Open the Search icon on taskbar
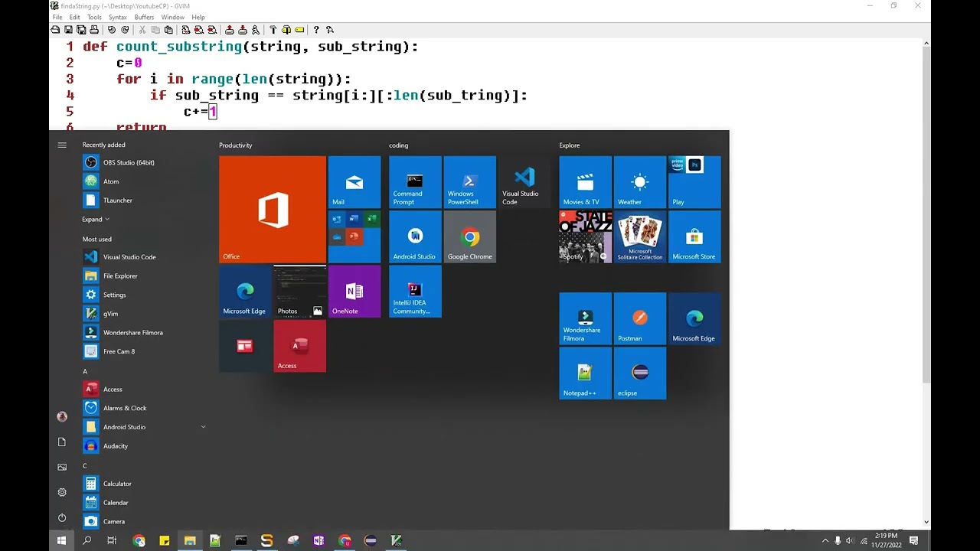This screenshot has width=980, height=551. [x=87, y=540]
